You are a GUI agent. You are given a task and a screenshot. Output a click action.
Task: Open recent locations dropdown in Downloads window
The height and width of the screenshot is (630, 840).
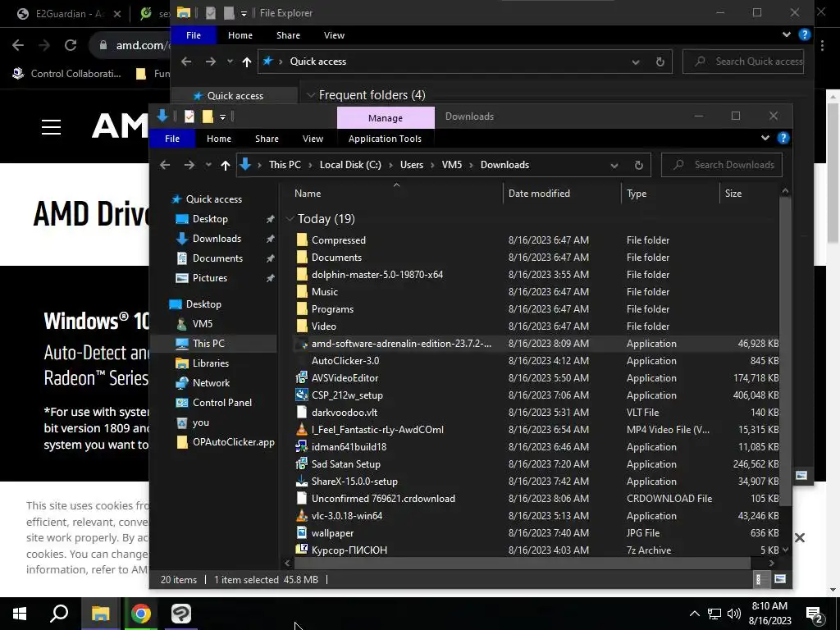(208, 165)
